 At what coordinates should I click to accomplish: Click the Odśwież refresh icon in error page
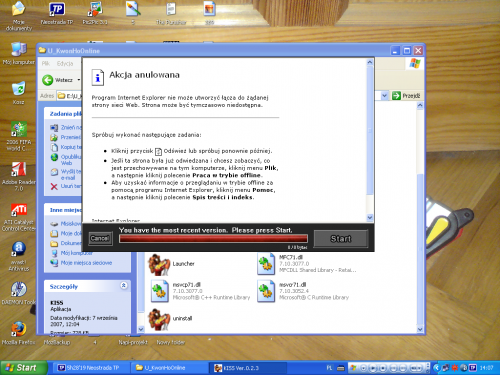click(158, 151)
